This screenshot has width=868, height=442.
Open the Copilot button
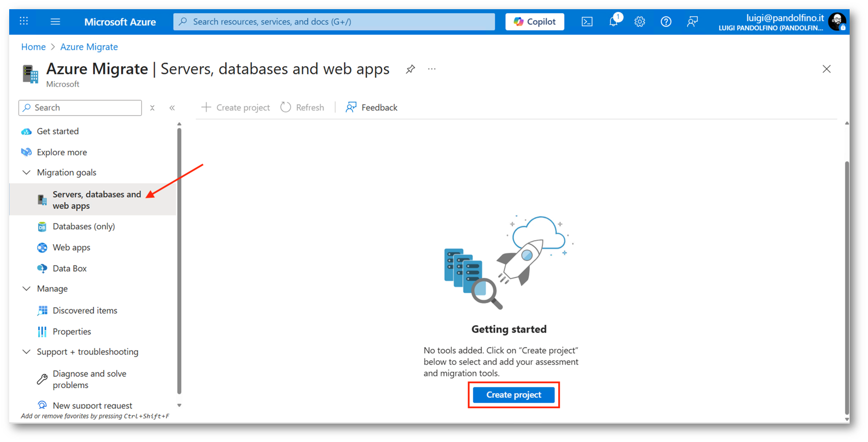pos(534,21)
